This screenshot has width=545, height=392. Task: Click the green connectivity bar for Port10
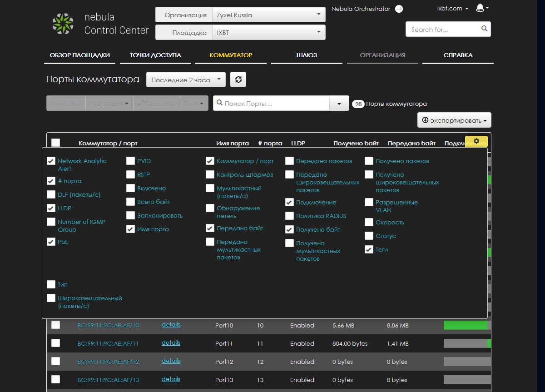pos(465,325)
